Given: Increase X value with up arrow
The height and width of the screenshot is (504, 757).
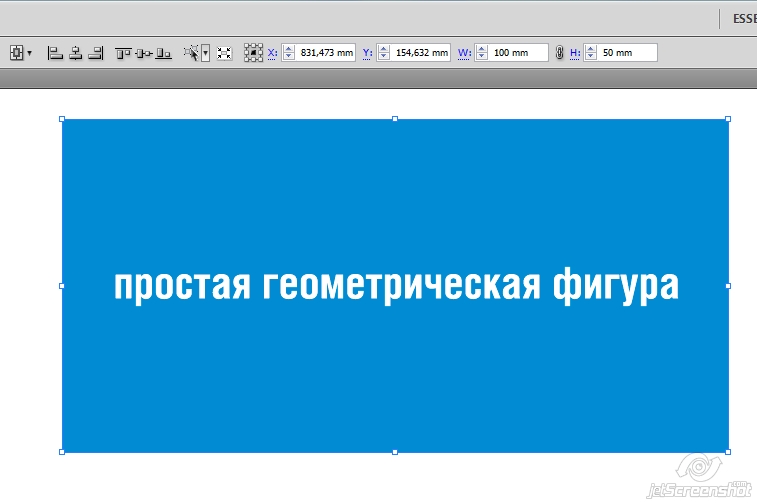Looking at the screenshot, I should point(288,49).
